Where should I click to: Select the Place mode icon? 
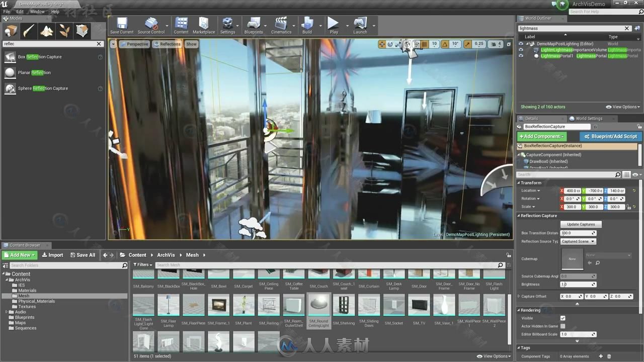pos(11,31)
